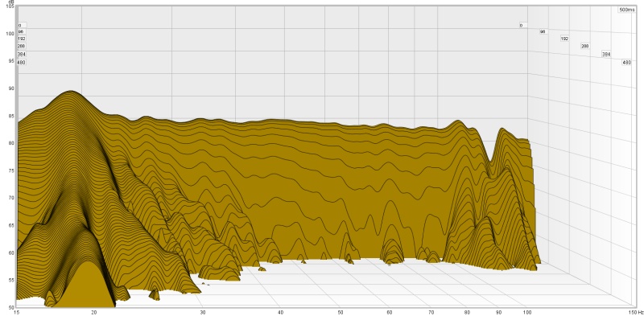Click the 75 dB label on vertical axis
The image size is (644, 316).
click(x=12, y=170)
